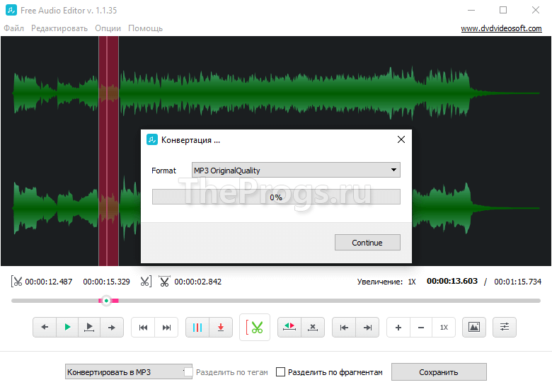Maximize the Free Audio Editor window
Screen dimensions: 552x392
pos(503,10)
